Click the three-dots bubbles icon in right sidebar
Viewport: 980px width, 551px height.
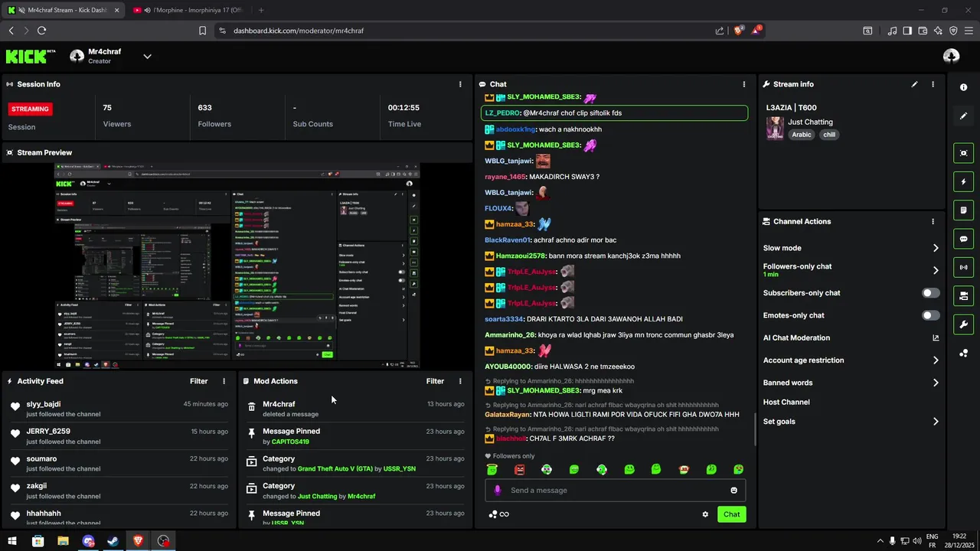[x=963, y=353]
